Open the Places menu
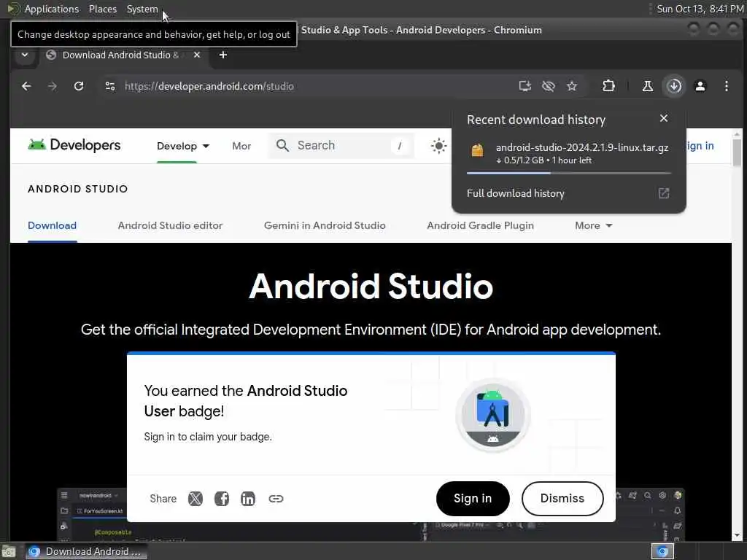Screen dimensions: 747x560 point(102,9)
